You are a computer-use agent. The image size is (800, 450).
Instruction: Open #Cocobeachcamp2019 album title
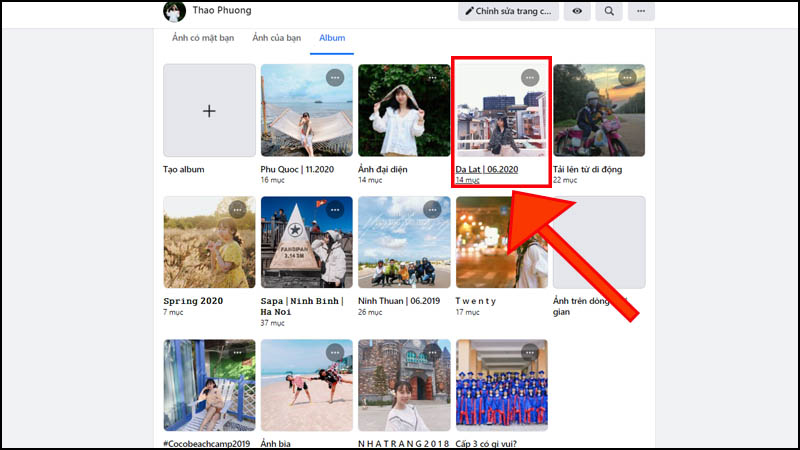point(207,443)
